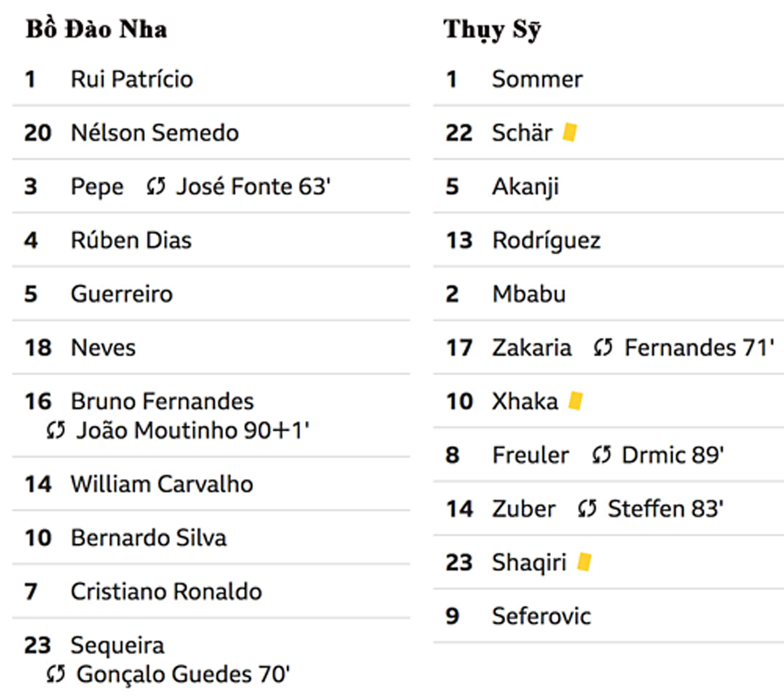Select the Bồ Đào Nha team heading
The image size is (784, 699).
pos(96,29)
